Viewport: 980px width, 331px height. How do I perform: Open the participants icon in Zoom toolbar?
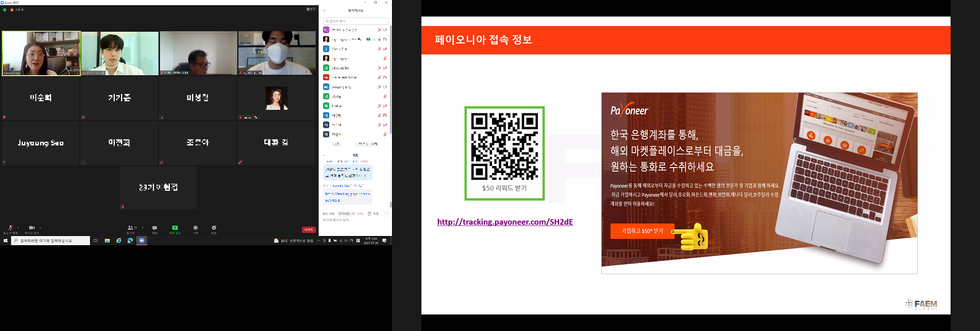click(x=131, y=229)
